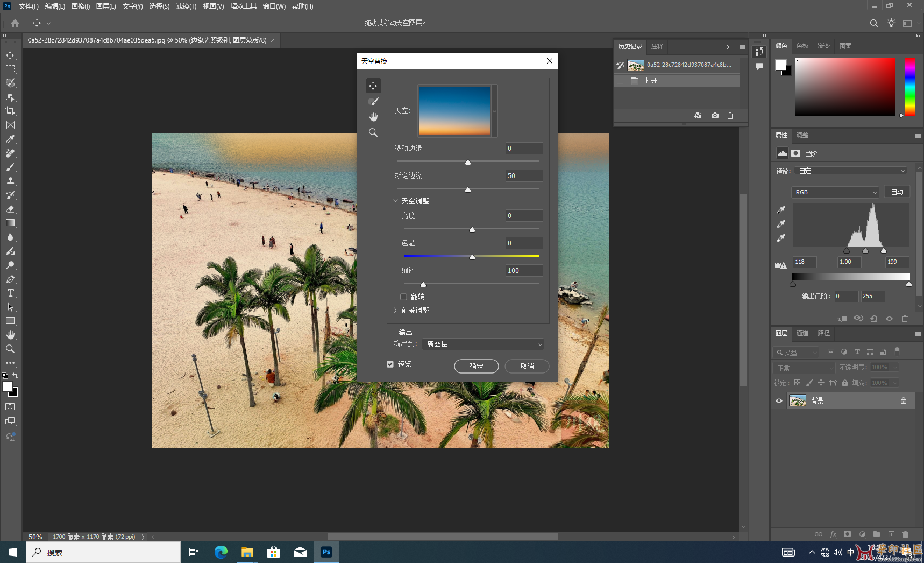Swap foreground and background colors
Image resolution: width=924 pixels, height=563 pixels.
click(16, 376)
